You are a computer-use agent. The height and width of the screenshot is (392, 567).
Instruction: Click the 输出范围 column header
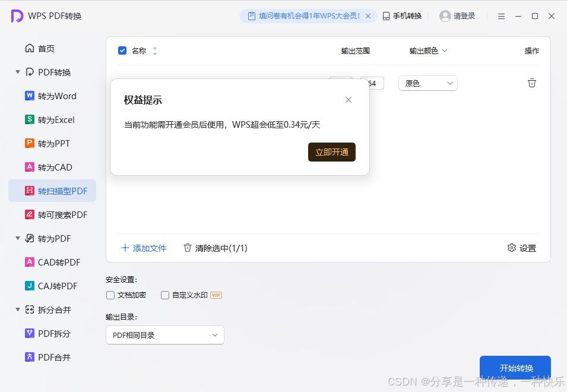(356, 51)
